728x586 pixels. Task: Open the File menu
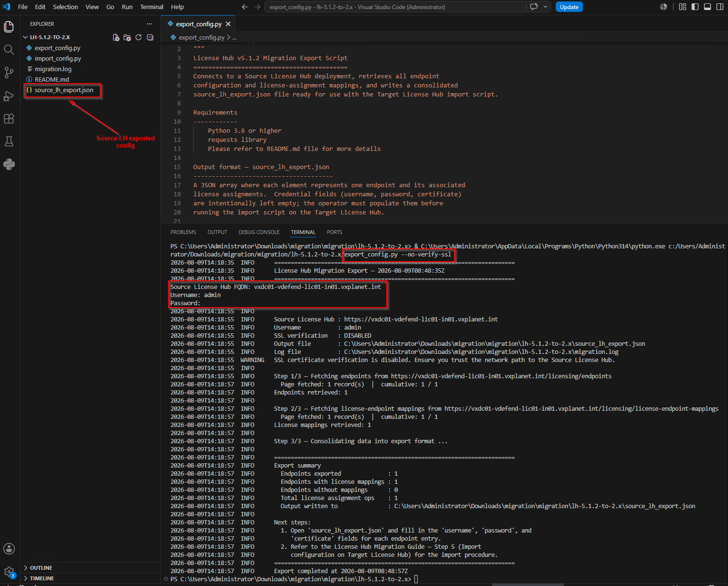click(x=22, y=7)
